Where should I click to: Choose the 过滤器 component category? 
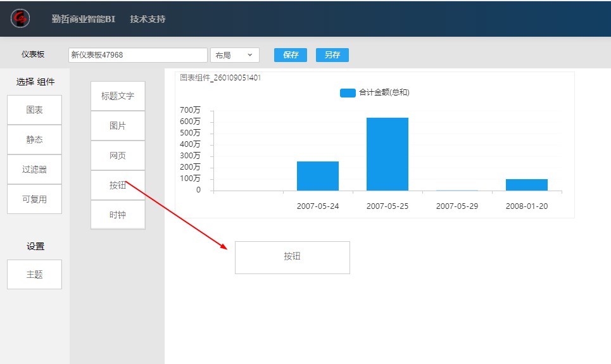(x=34, y=170)
